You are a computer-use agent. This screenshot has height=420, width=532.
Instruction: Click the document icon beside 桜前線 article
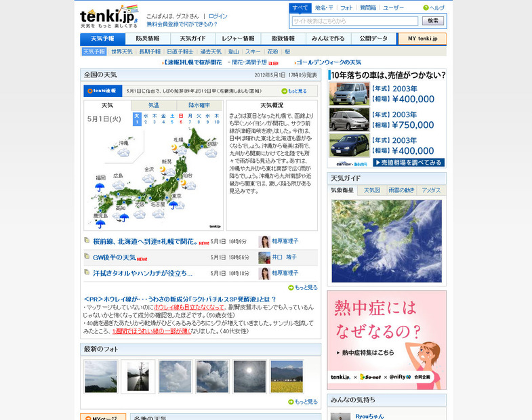[x=87, y=240]
